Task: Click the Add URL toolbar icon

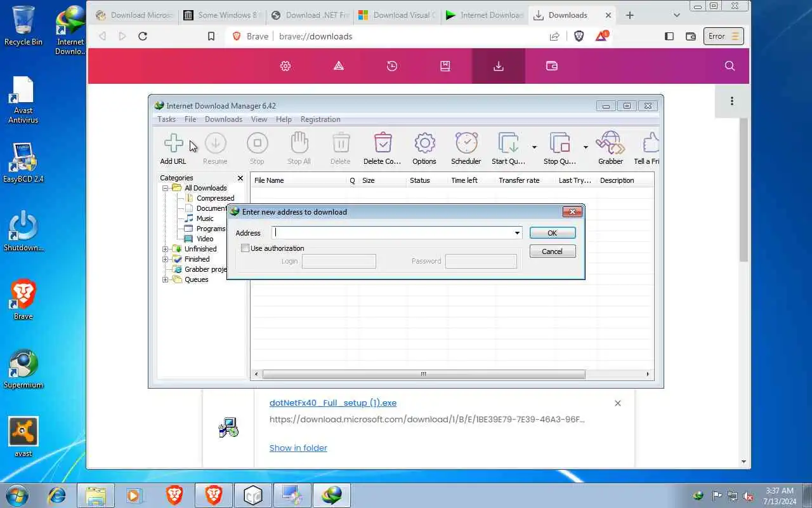Action: [173, 144]
